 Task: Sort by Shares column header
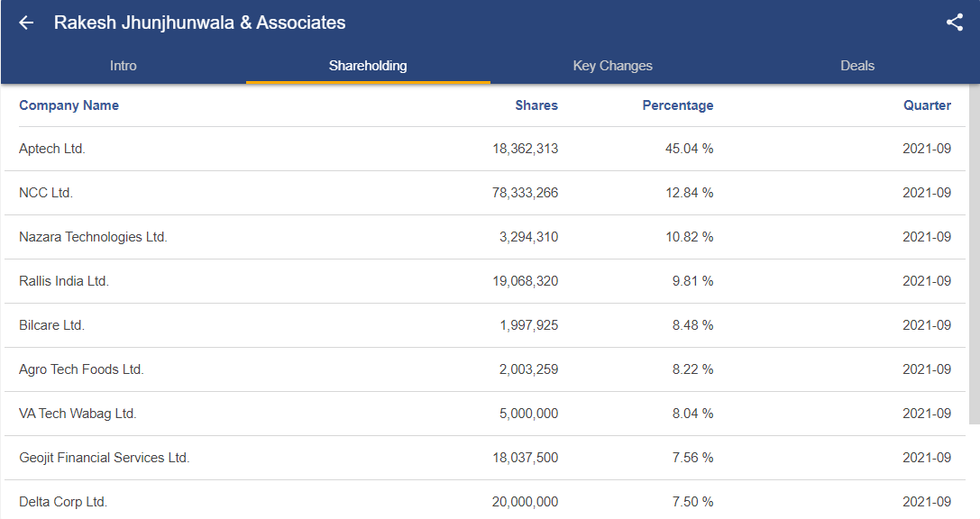[x=536, y=105]
